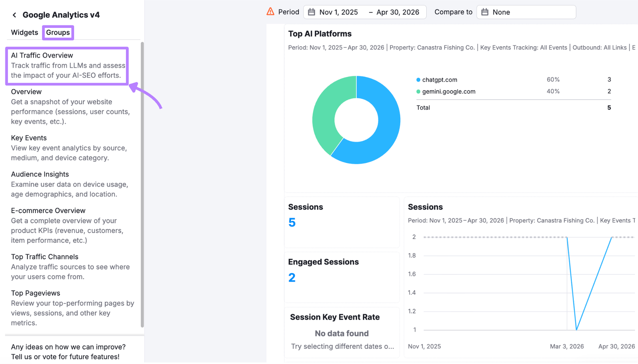
Task: Select the Top Pageviews group
Action: point(73,308)
